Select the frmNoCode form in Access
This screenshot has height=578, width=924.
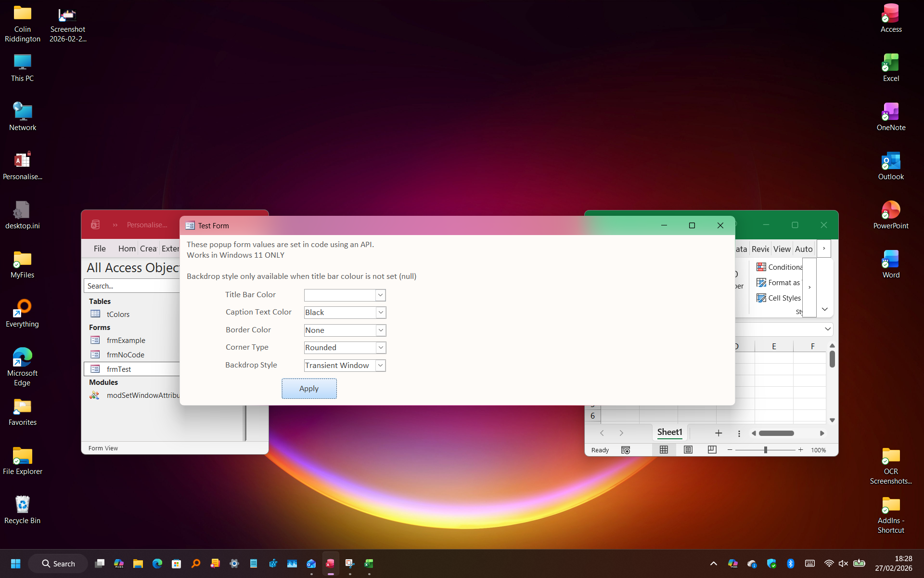click(125, 355)
